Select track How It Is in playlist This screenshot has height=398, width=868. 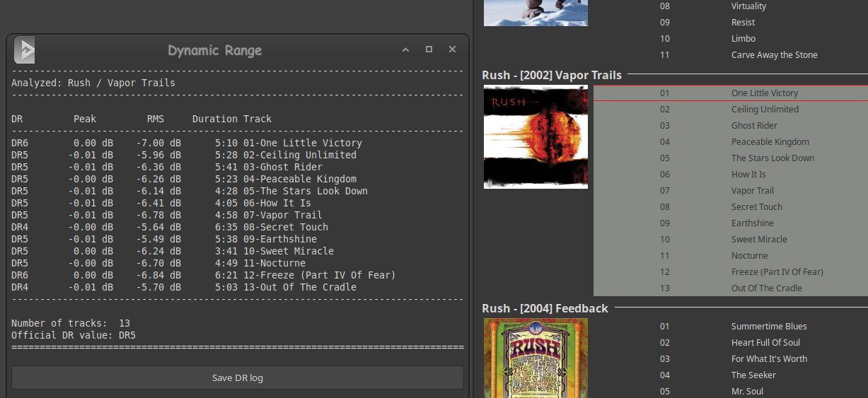click(731, 174)
